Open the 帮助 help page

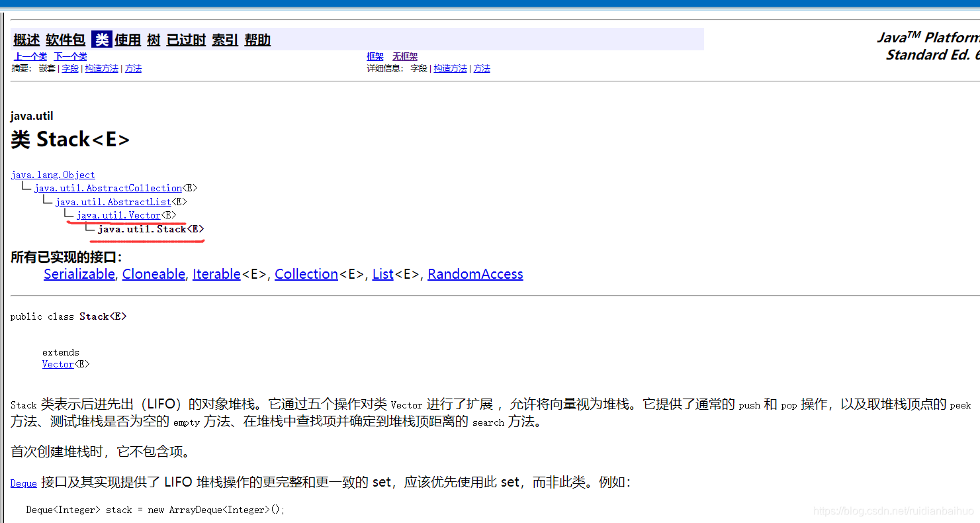click(257, 40)
